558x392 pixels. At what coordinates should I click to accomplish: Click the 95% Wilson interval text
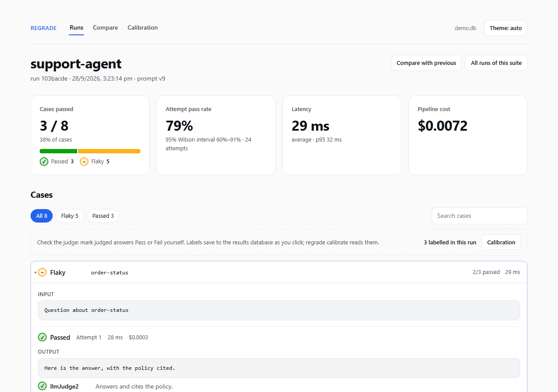[208, 144]
